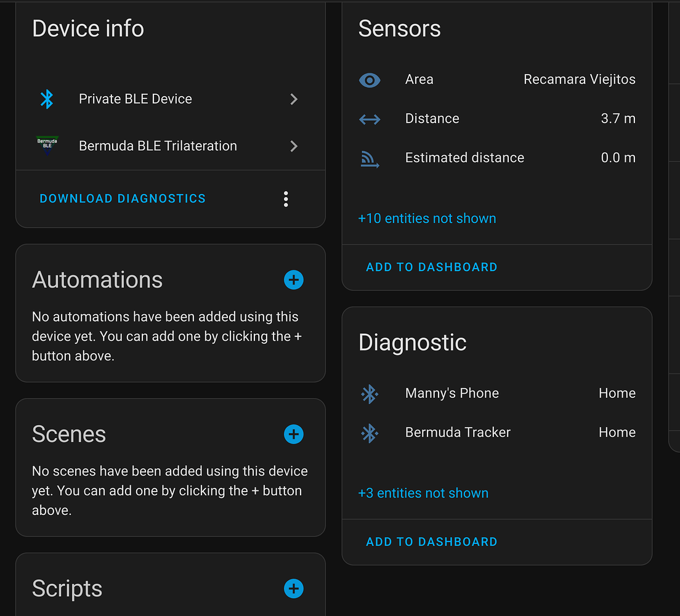Show the +3 hidden diagnostic entities

coord(423,493)
